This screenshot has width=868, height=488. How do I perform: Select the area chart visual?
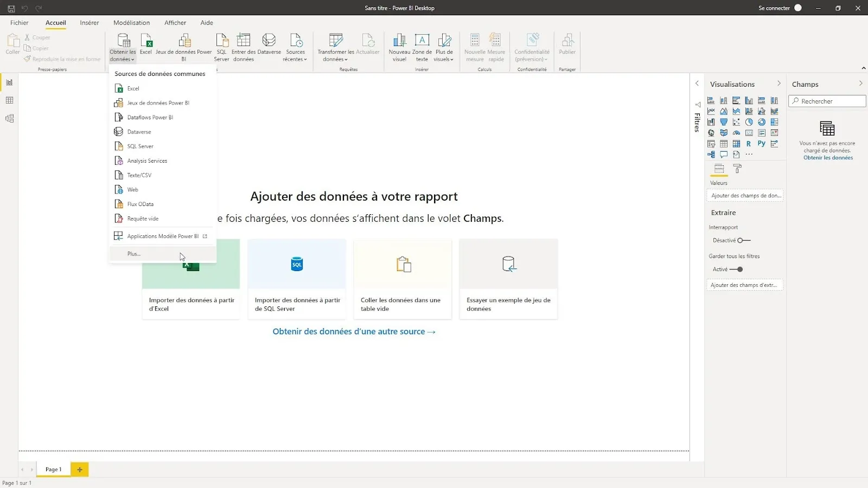[724, 111]
